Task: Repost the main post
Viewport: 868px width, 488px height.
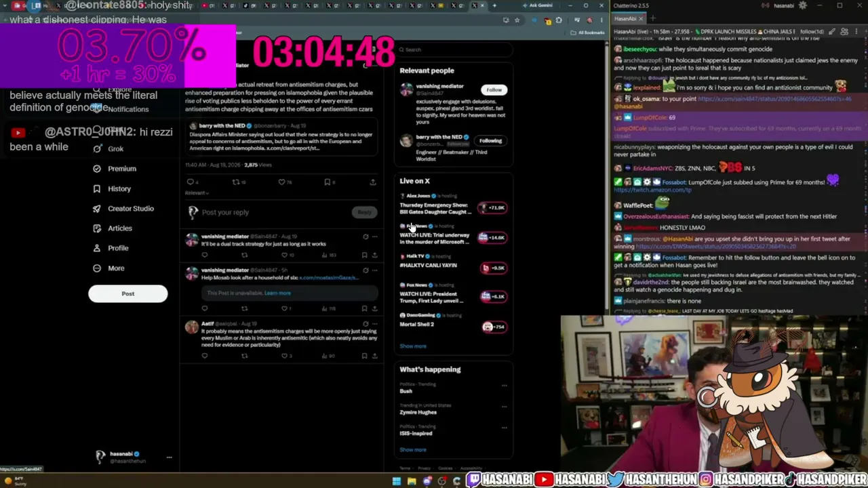Action: point(236,182)
